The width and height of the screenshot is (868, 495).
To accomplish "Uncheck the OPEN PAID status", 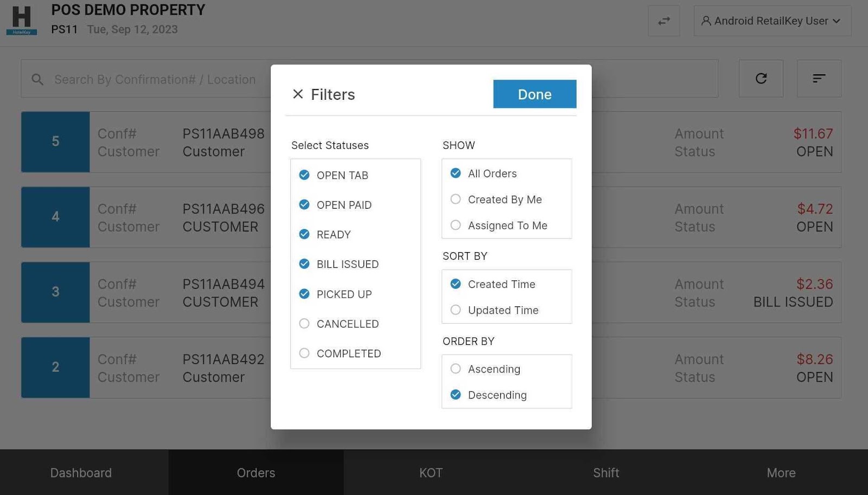I will click(x=304, y=205).
